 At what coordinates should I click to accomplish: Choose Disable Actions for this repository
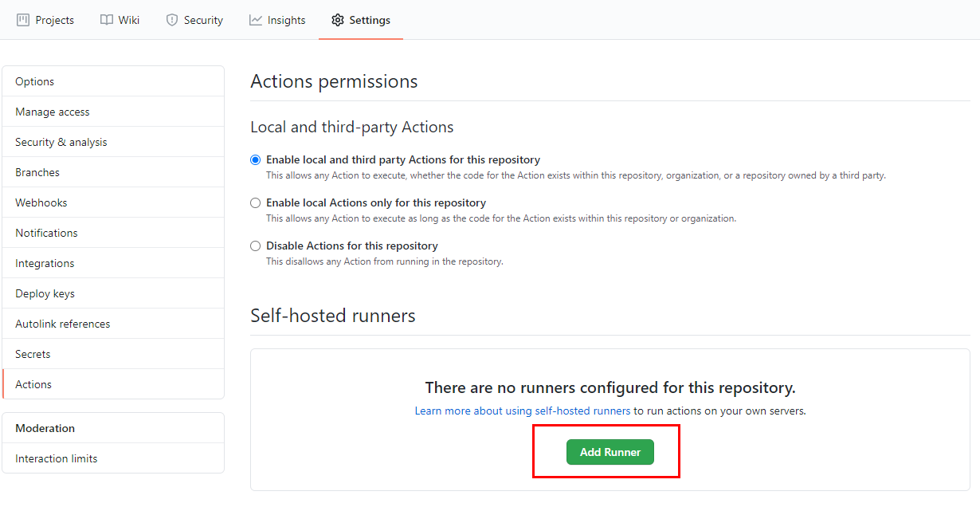pos(256,246)
